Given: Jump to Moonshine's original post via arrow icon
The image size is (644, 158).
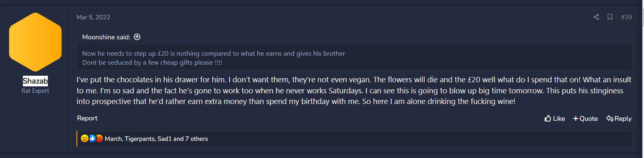Looking at the screenshot, I should [137, 37].
